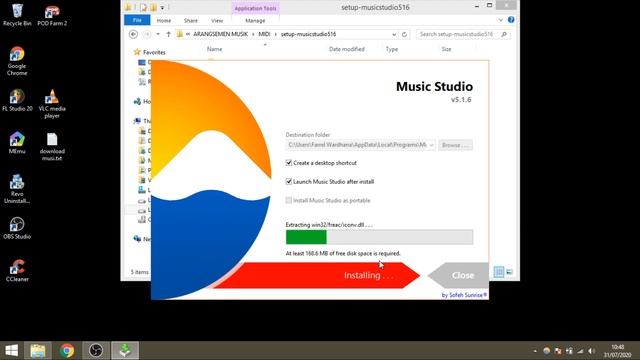Click the taskbar clock showing the date
The height and width of the screenshot is (360, 640).
618,351
